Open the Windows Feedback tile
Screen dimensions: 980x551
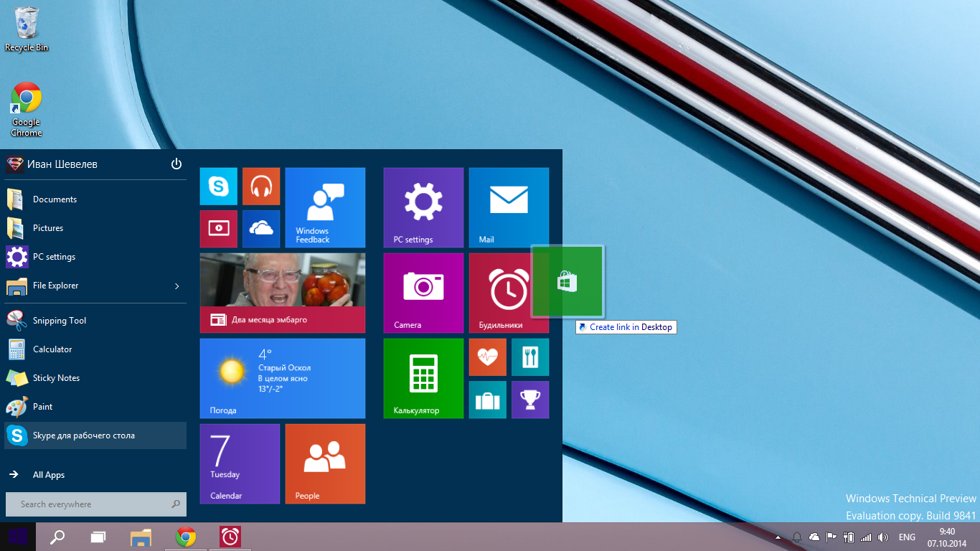pos(325,207)
